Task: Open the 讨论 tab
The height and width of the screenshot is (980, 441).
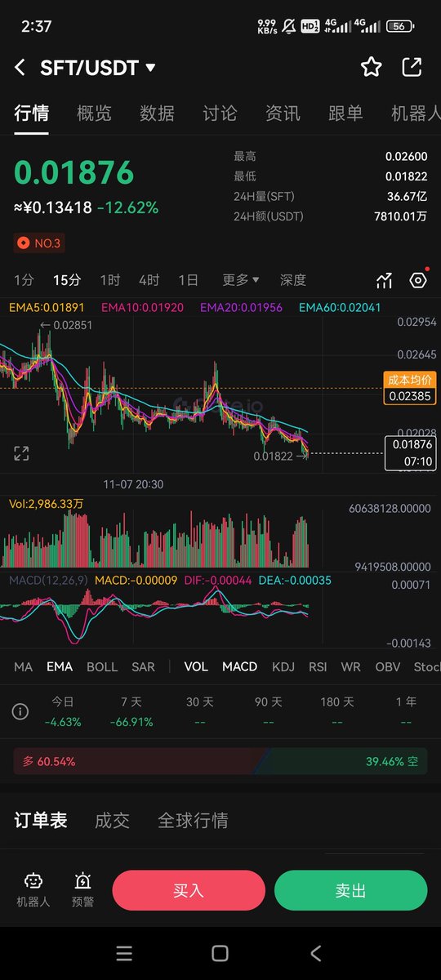Action: tap(220, 114)
